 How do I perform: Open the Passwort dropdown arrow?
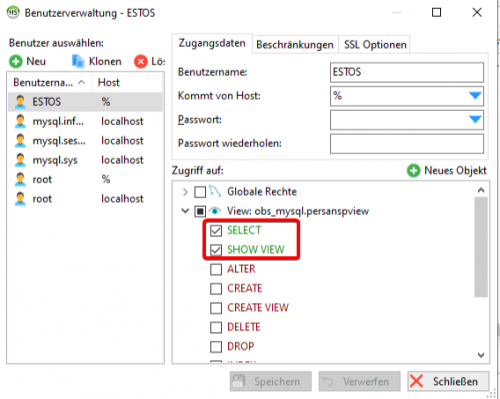(x=475, y=119)
